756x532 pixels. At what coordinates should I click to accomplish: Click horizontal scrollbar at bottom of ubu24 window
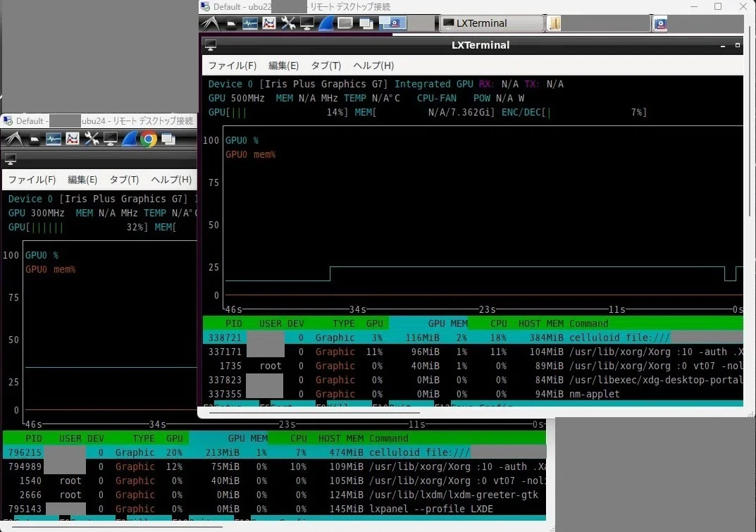[x=117, y=528]
